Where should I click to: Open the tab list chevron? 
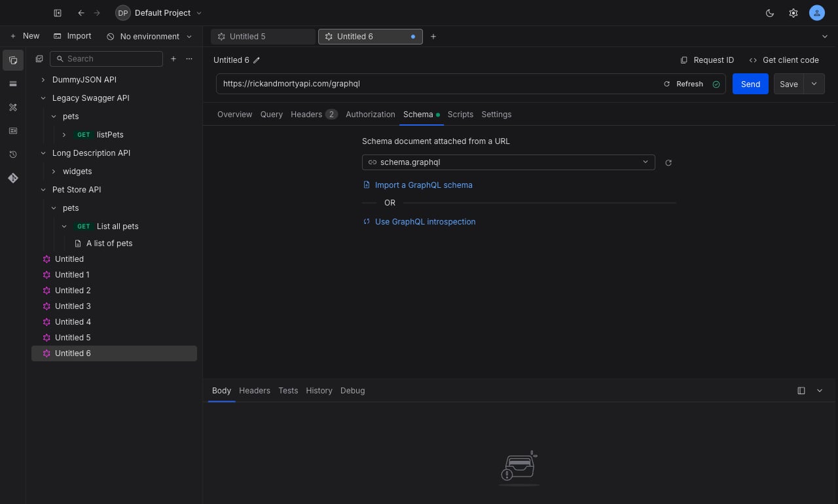point(825,37)
